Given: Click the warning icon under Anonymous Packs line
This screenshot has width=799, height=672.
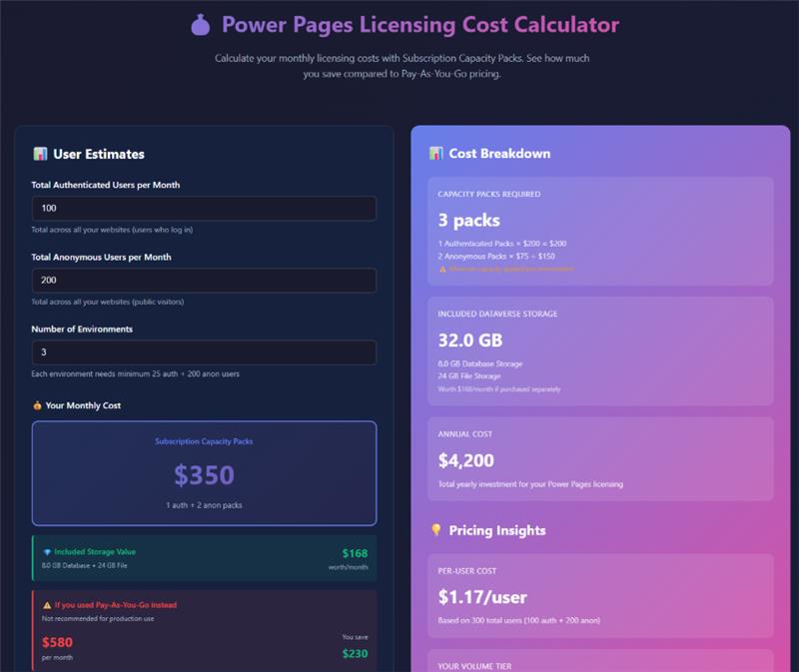Looking at the screenshot, I should [x=442, y=269].
